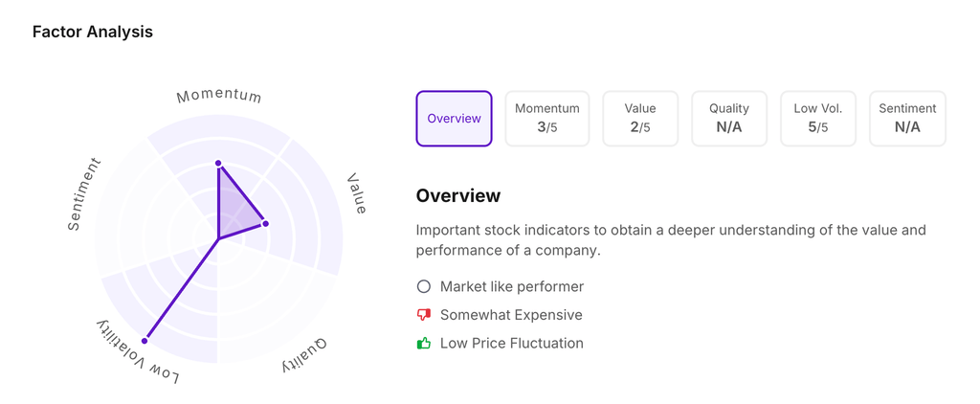980x404 pixels.
Task: Click the "Somewhat Expensive" indicator text
Action: coord(511,315)
